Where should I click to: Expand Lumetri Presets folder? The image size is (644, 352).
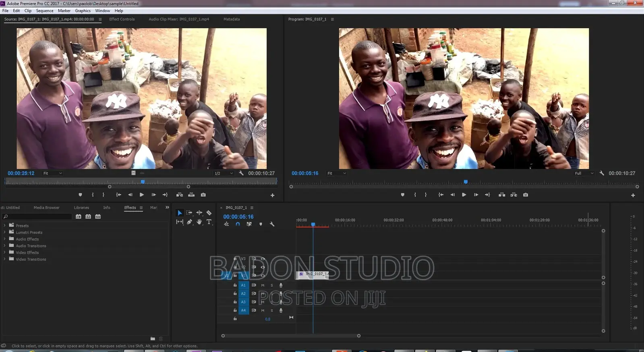coord(5,232)
